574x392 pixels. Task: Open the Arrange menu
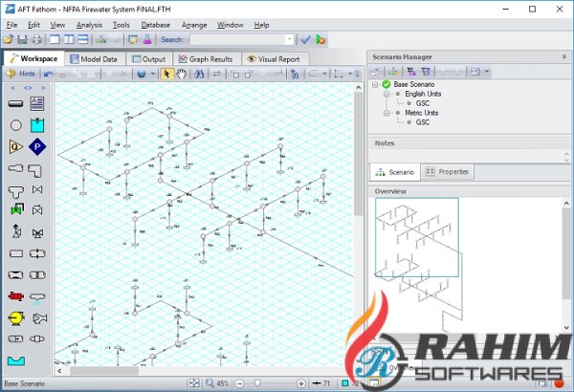pos(194,25)
